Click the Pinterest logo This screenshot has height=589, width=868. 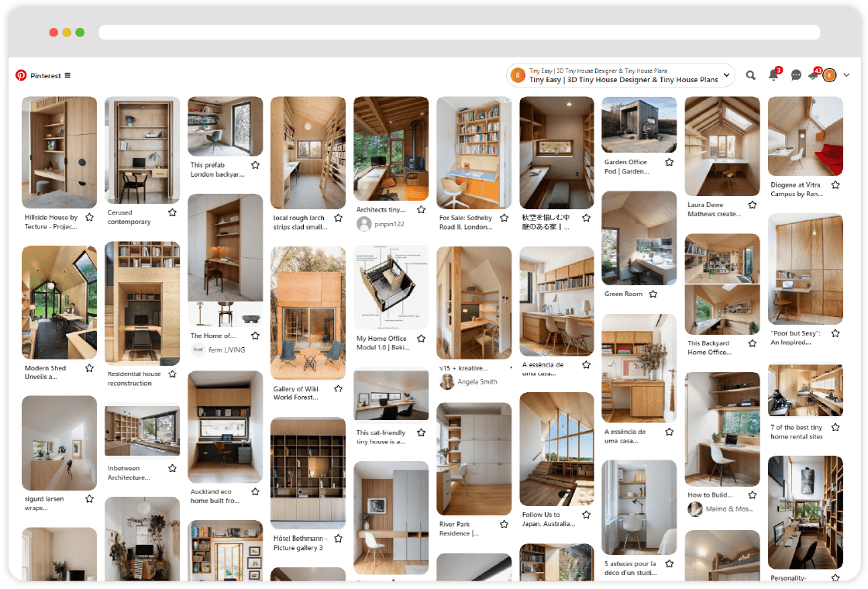point(21,75)
